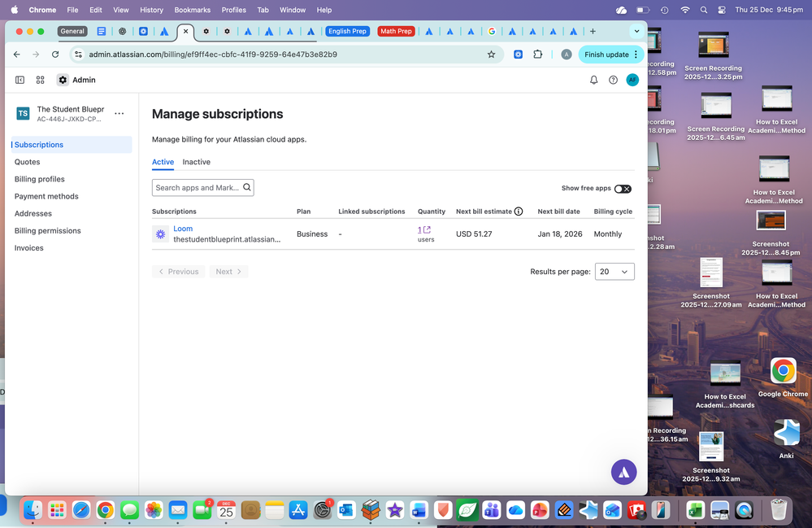The width and height of the screenshot is (812, 528).
Task: Open Chrome profile avatar A
Action: [566, 55]
